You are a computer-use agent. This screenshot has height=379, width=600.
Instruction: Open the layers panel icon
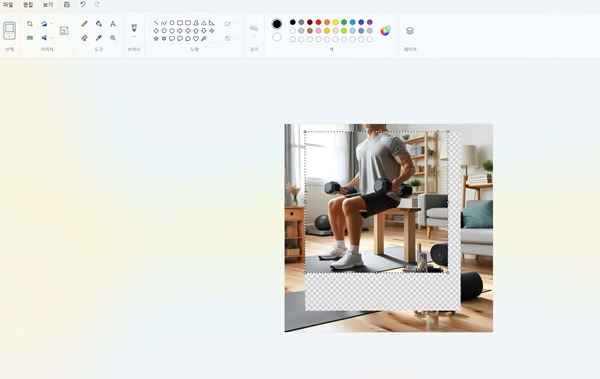[x=410, y=31]
